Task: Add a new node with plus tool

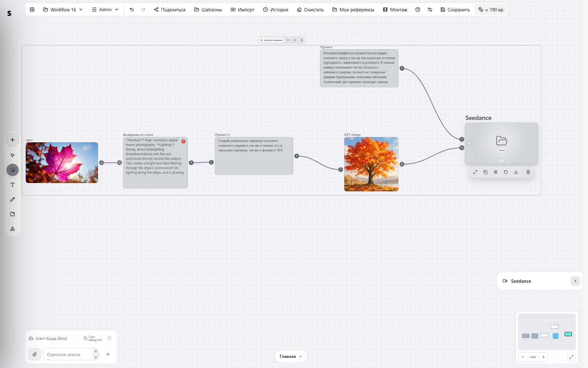Action: pos(13,140)
